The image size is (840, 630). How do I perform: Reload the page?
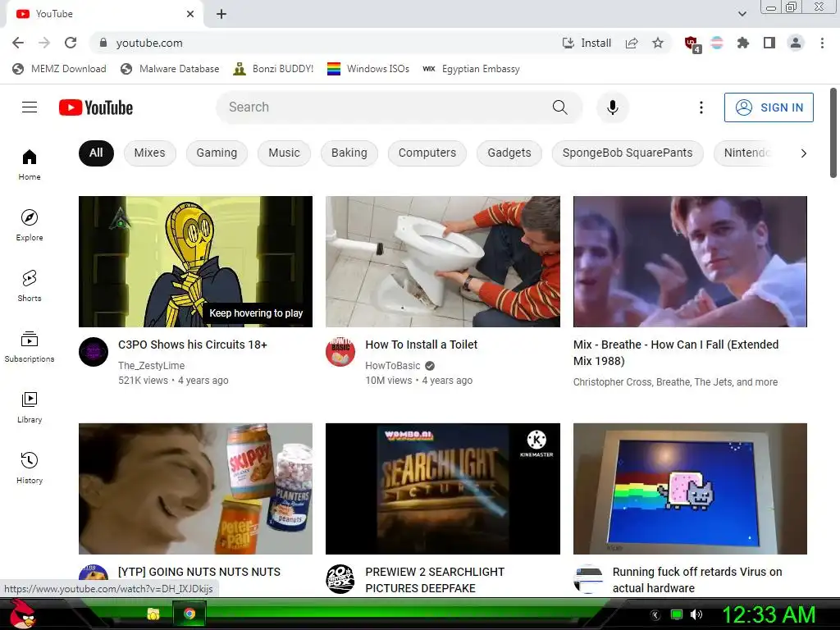click(x=71, y=43)
